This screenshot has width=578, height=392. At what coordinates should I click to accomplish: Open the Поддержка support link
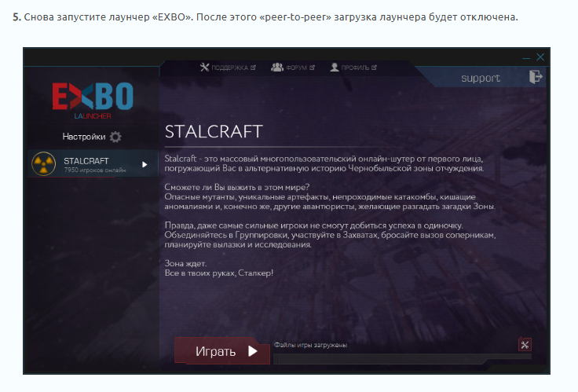pyautogui.click(x=228, y=68)
